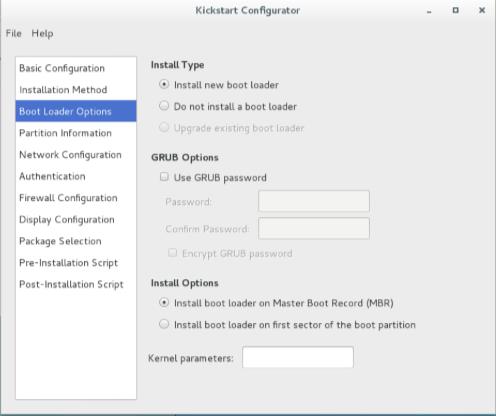Focus the Kernel parameters input field

pos(298,357)
